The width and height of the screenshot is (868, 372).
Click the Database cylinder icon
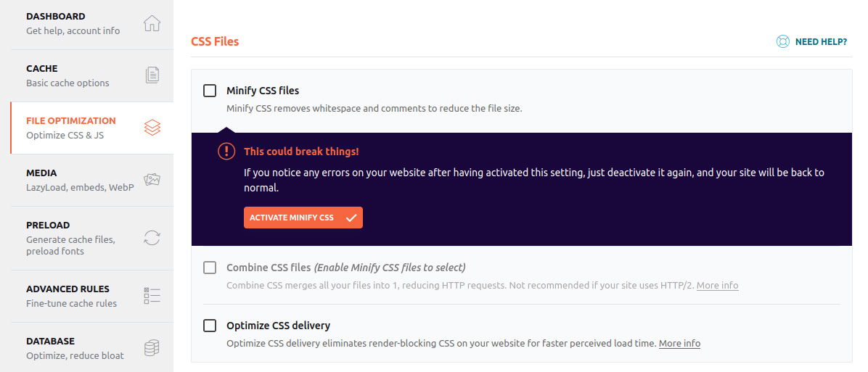click(x=152, y=348)
